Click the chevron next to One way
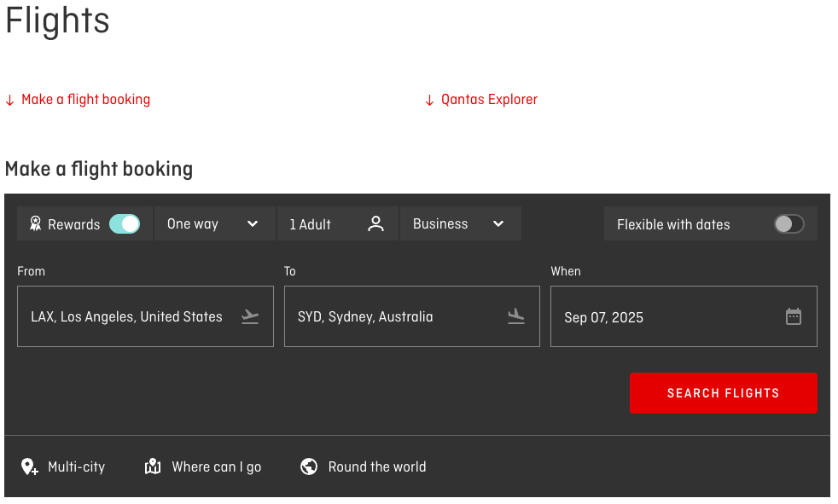The width and height of the screenshot is (838, 504). (x=253, y=223)
